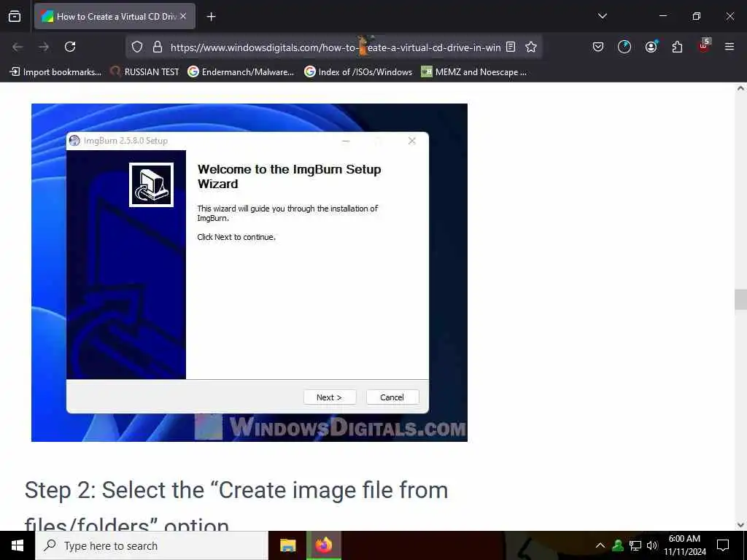Show hidden system tray icons
Viewport: 747px width, 560px height.
pyautogui.click(x=600, y=545)
